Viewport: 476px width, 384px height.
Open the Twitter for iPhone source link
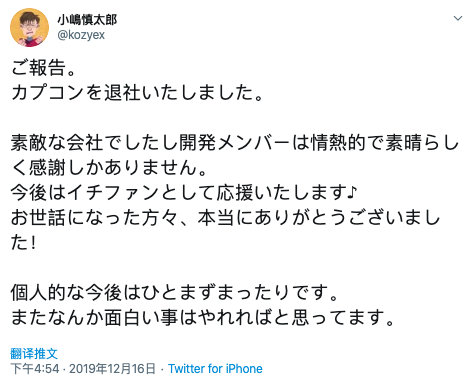coord(215,369)
